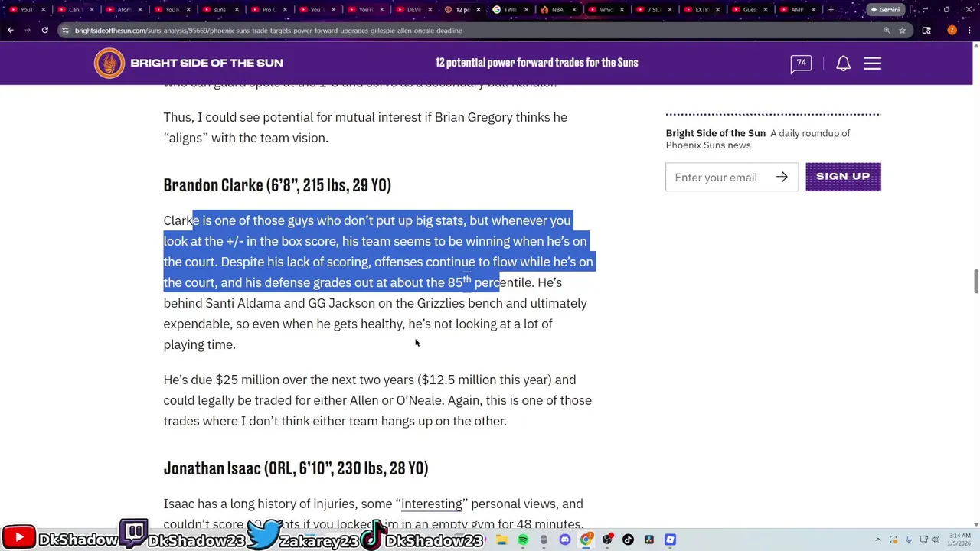Click the Bright Side of the Sun logo

[109, 63]
